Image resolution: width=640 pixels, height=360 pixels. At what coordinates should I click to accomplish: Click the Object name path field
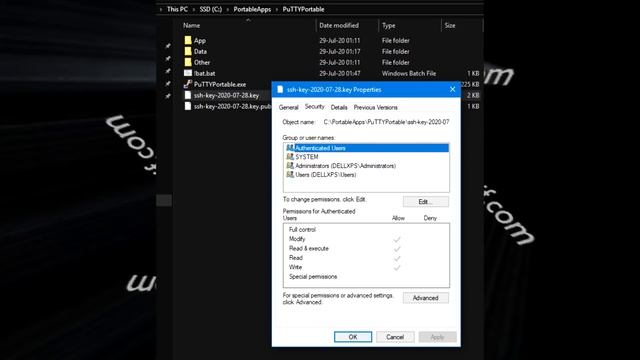(x=386, y=122)
